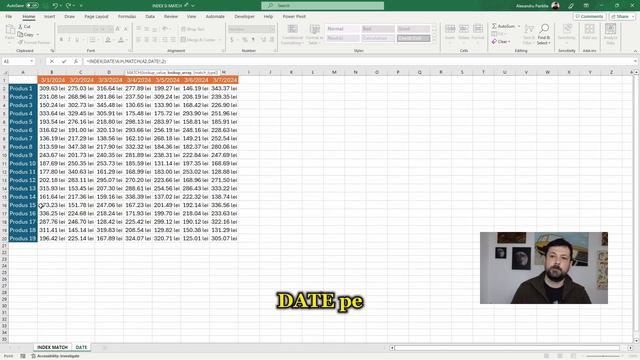640x360 pixels.
Task: Expand the cell Styles gallery
Action: [x=434, y=40]
